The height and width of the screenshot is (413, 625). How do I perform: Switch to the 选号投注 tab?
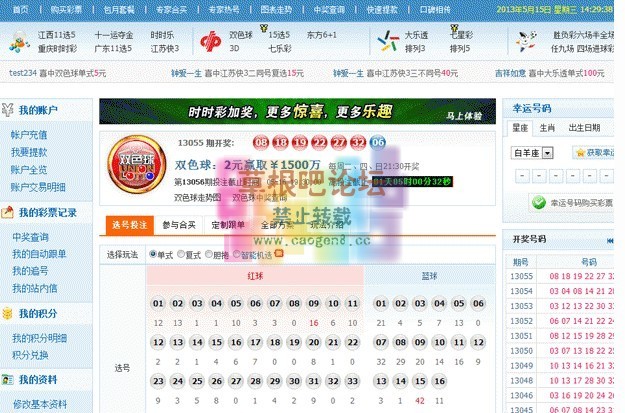[130, 225]
